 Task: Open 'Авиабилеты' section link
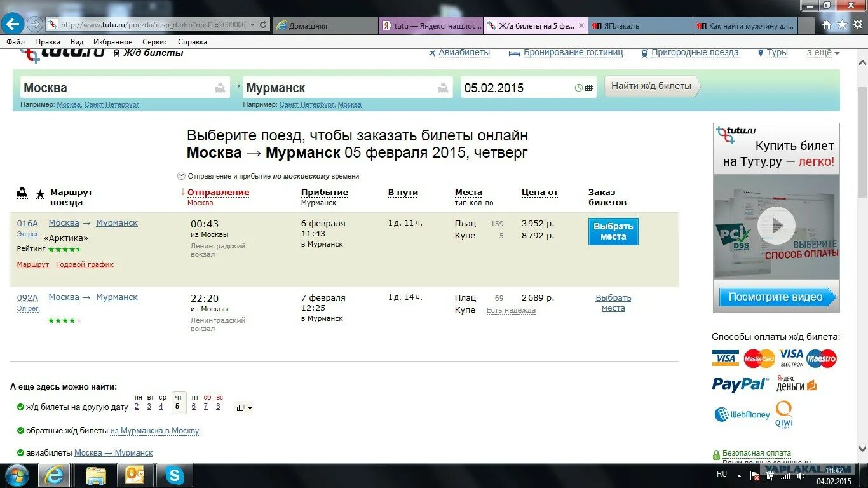click(x=465, y=53)
